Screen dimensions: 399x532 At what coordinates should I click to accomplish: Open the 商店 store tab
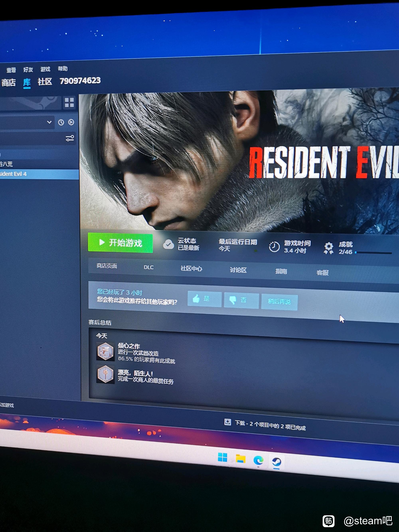(9, 83)
